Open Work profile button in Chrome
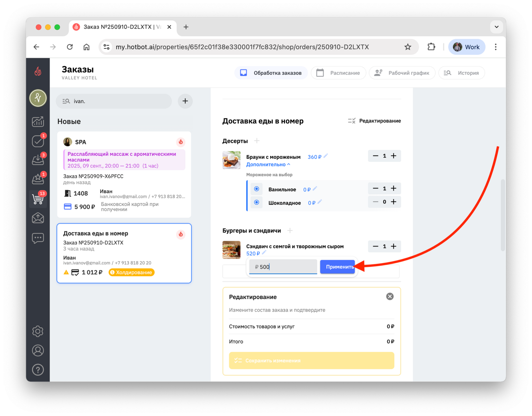This screenshot has width=532, height=416. 466,47
